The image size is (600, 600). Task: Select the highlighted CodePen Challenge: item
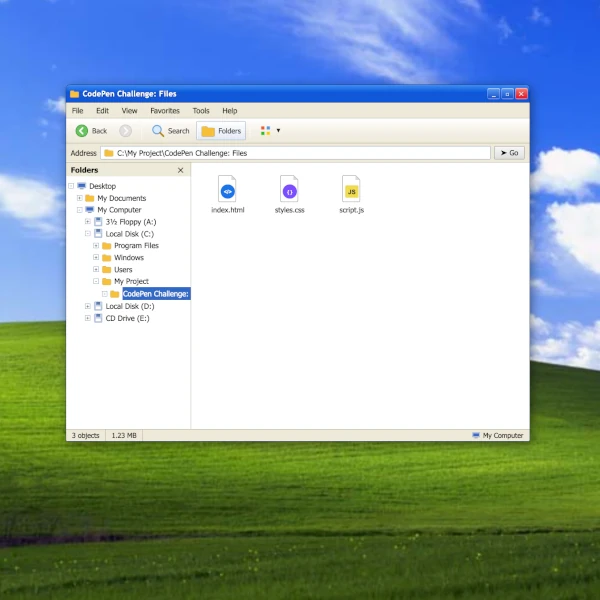(156, 293)
